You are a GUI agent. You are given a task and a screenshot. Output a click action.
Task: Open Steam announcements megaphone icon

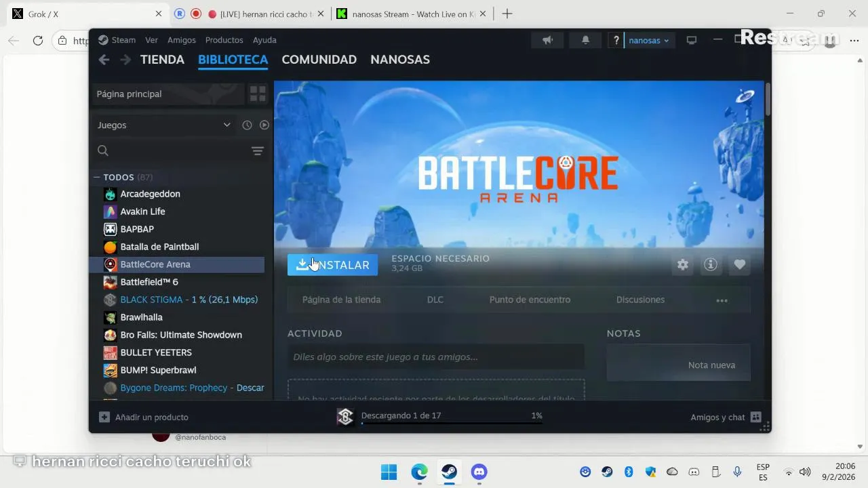pyautogui.click(x=548, y=40)
